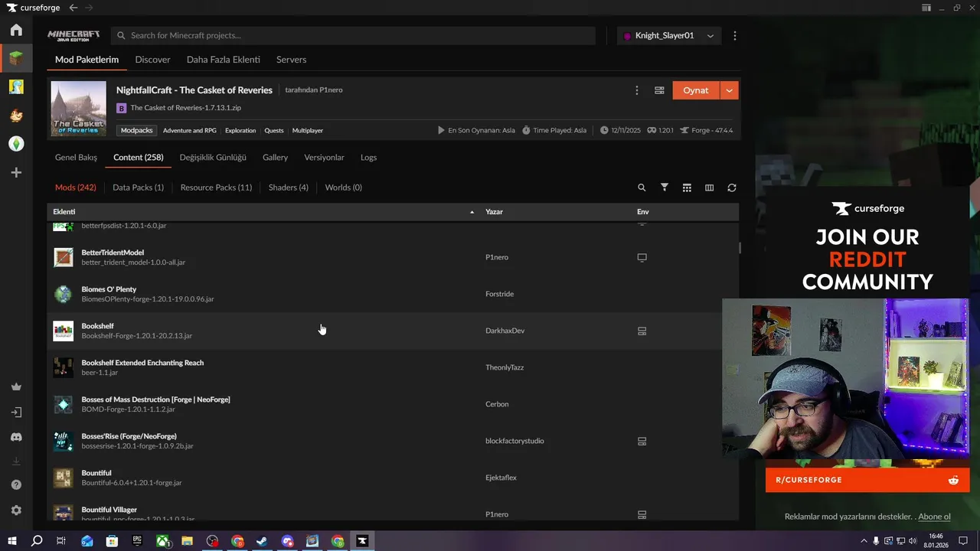This screenshot has width=980, height=551.
Task: Click the Multiplayer tag
Action: pyautogui.click(x=308, y=130)
